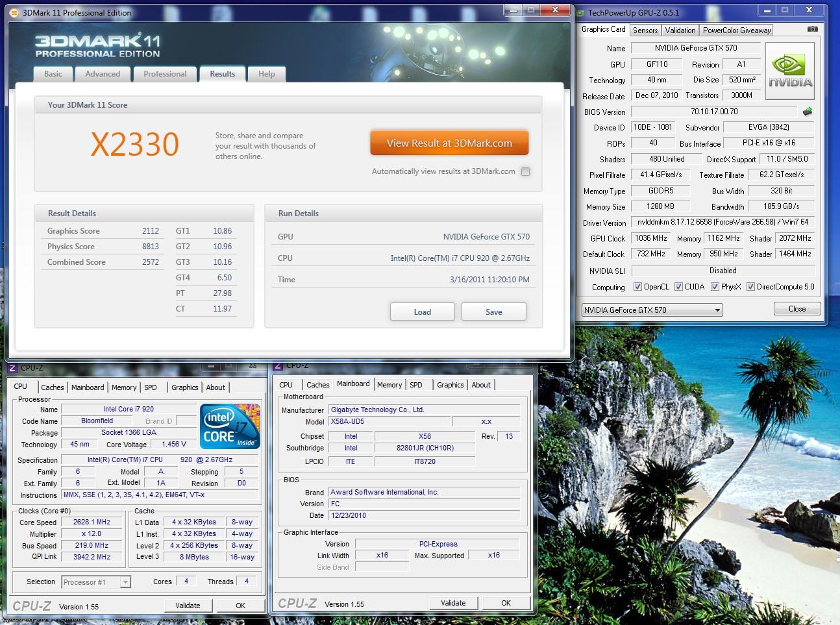Click OK in the left CPU-Z window

coord(241,605)
